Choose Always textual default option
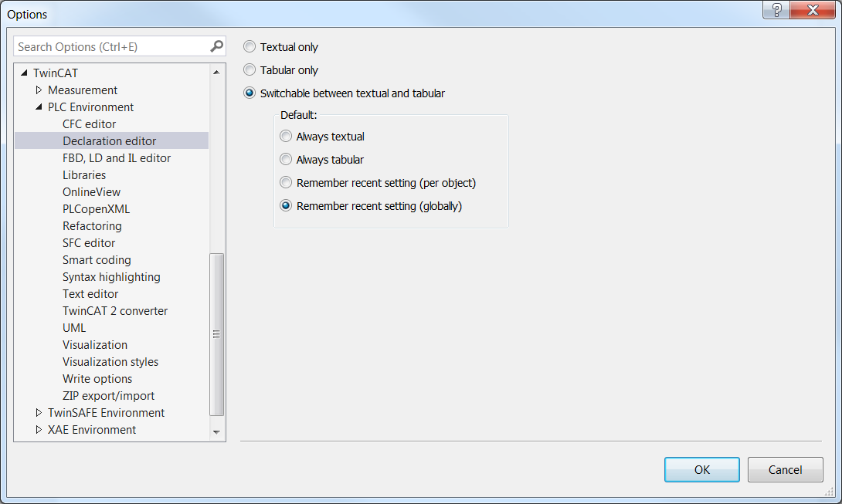 click(x=286, y=137)
